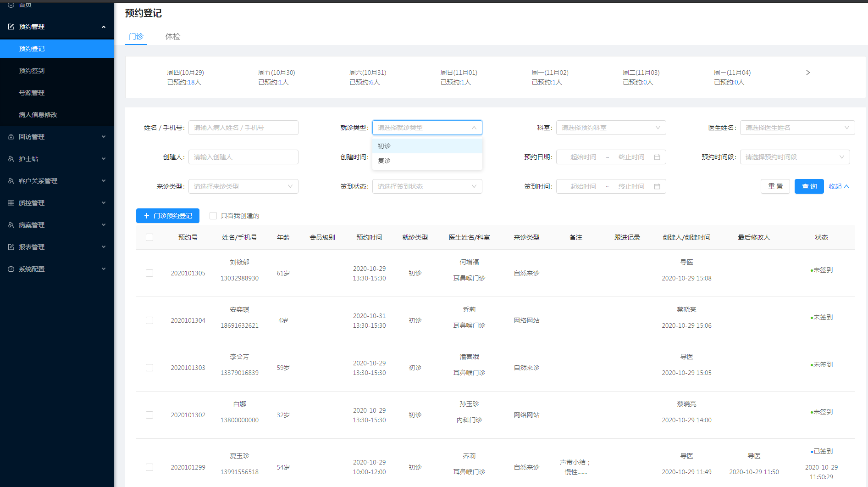Collapse the 就诊类型 dropdown
868x487 pixels.
[x=427, y=128]
